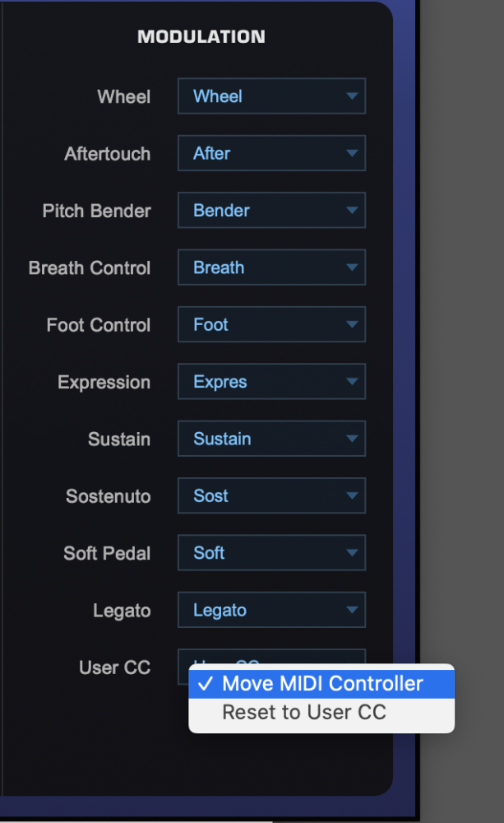Click the Aftertouch dropdown arrow icon
504x823 pixels.
coord(352,153)
